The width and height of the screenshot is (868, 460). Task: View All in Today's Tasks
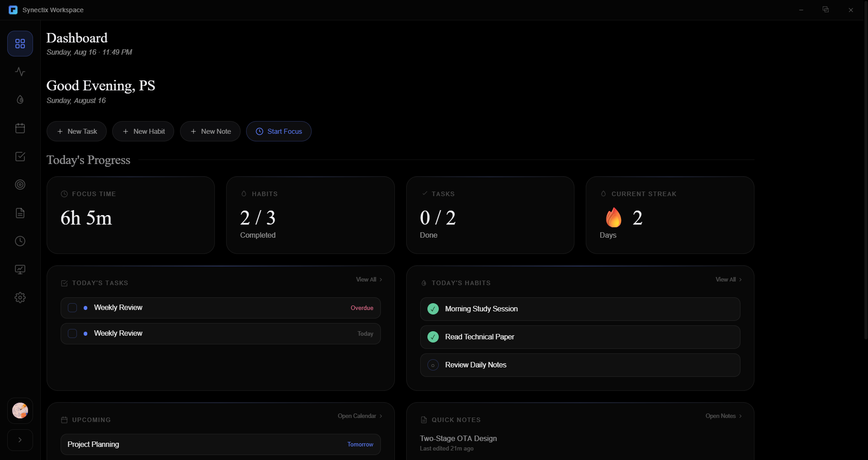369,280
